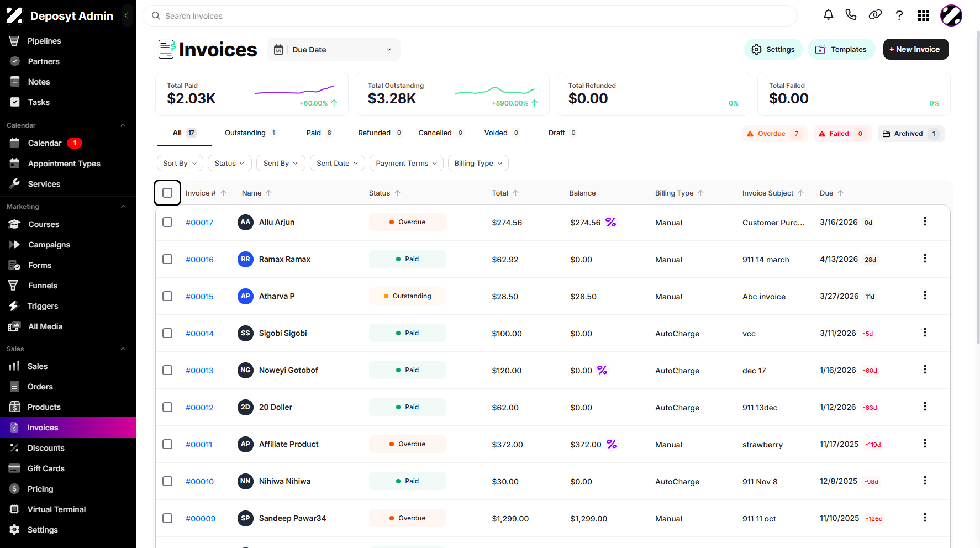Click the percent icon on Noweyi Gotobof row

[602, 370]
